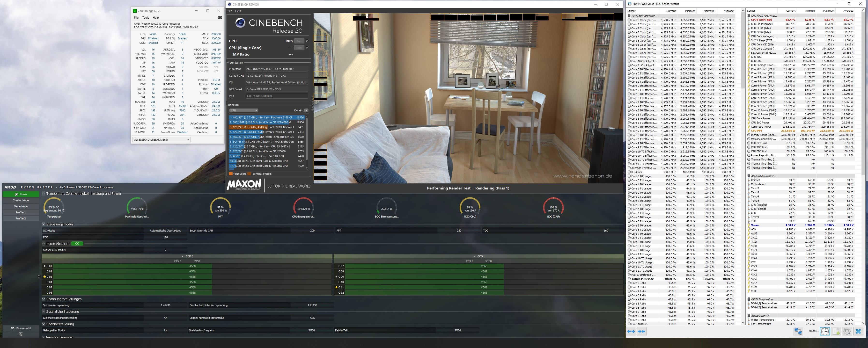Collapse the CCD 0 core group

[x=183, y=256]
